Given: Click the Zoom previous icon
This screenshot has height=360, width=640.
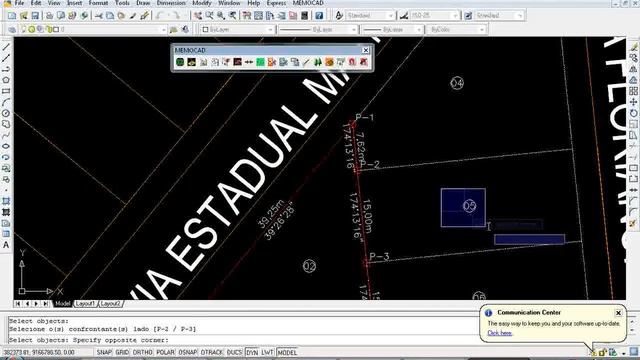Looking at the screenshot, I should coord(232,16).
